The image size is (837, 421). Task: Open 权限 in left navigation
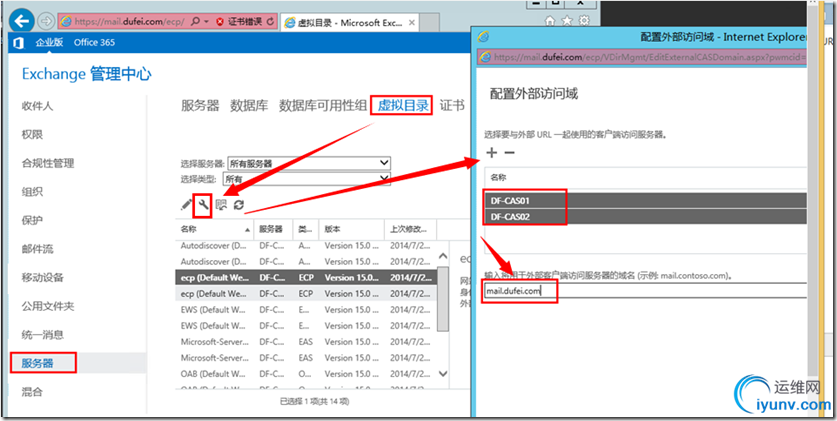click(32, 135)
